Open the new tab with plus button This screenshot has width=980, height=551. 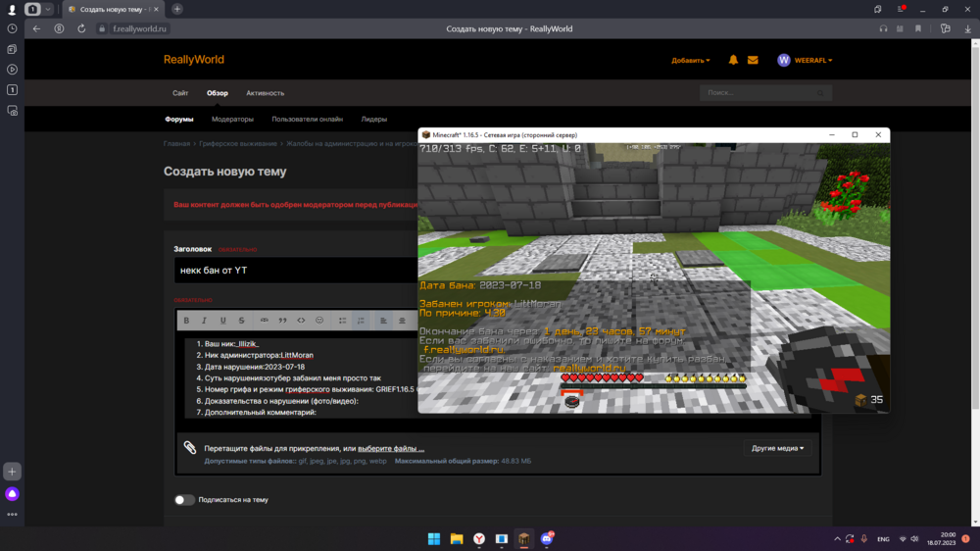coord(177,9)
